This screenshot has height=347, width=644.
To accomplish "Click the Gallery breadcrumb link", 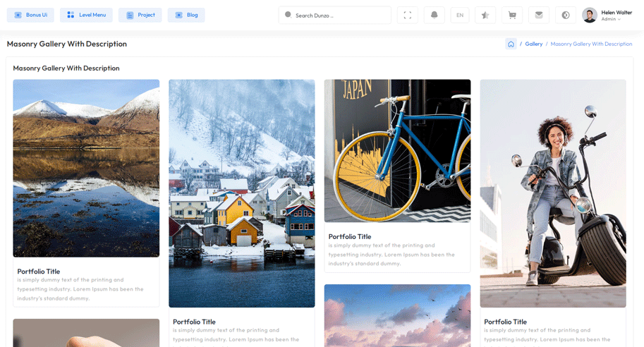I will tap(534, 44).
